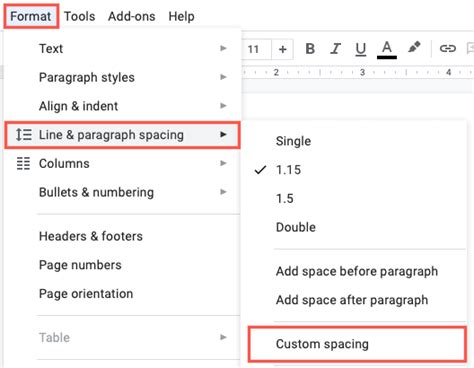Open the Tools menu

pos(79,16)
